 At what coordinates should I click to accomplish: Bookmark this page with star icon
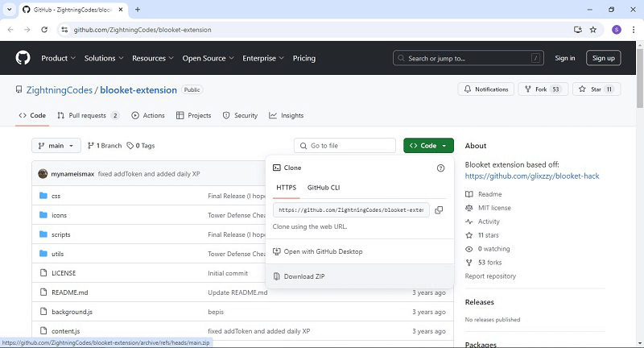(x=593, y=30)
